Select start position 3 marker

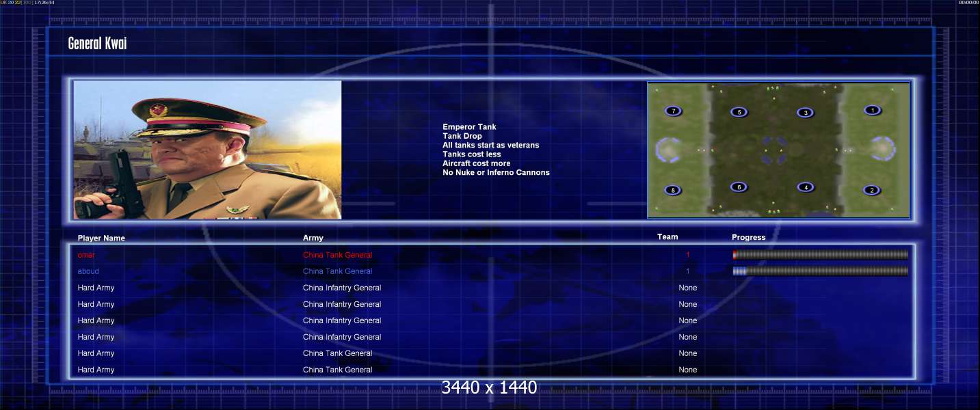805,113
